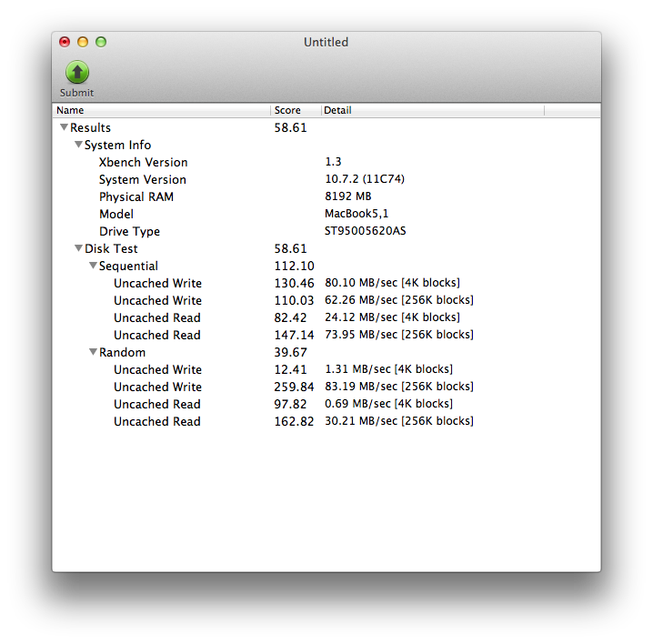
Task: Collapse the Results disclosure triangle
Action: tap(64, 127)
